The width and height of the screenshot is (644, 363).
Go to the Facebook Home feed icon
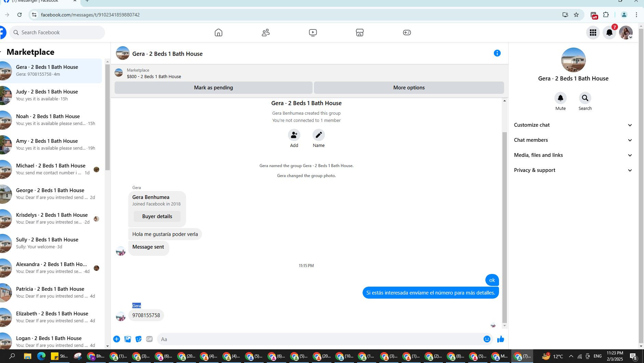(x=219, y=33)
